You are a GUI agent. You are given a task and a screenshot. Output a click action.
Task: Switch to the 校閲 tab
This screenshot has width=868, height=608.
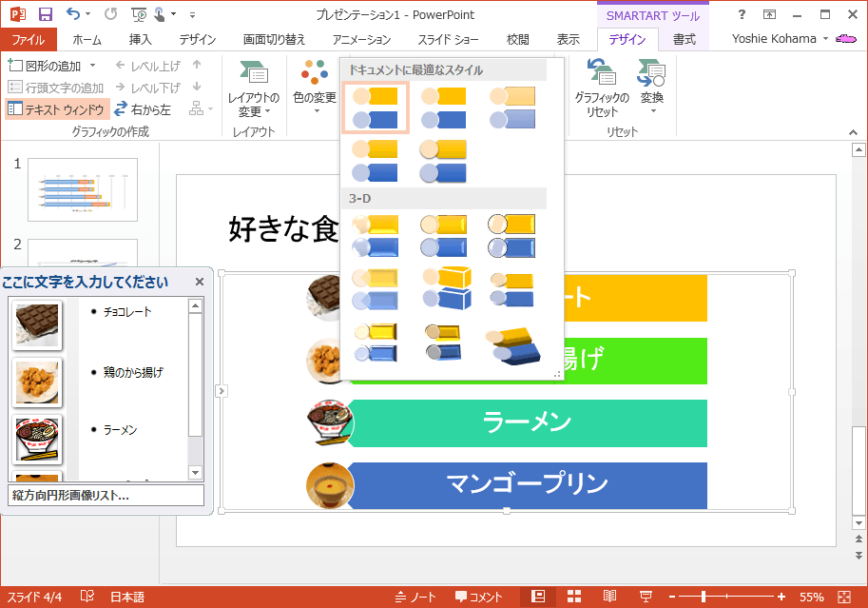517,39
